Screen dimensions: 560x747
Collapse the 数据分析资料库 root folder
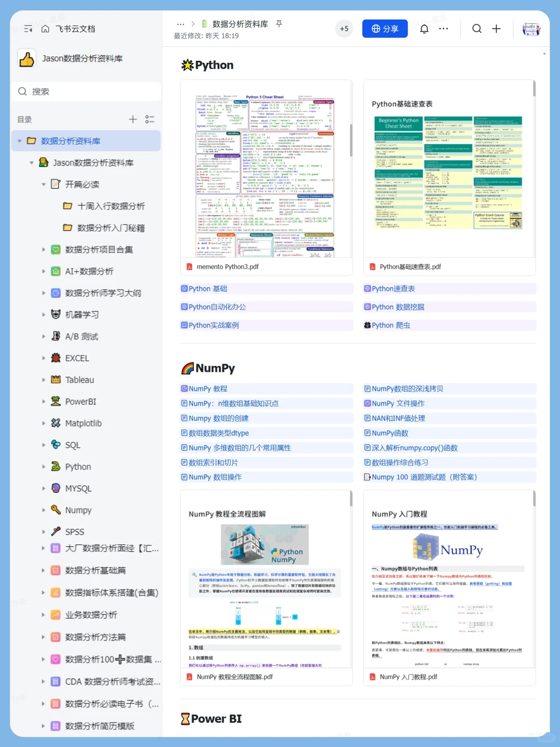click(x=20, y=141)
